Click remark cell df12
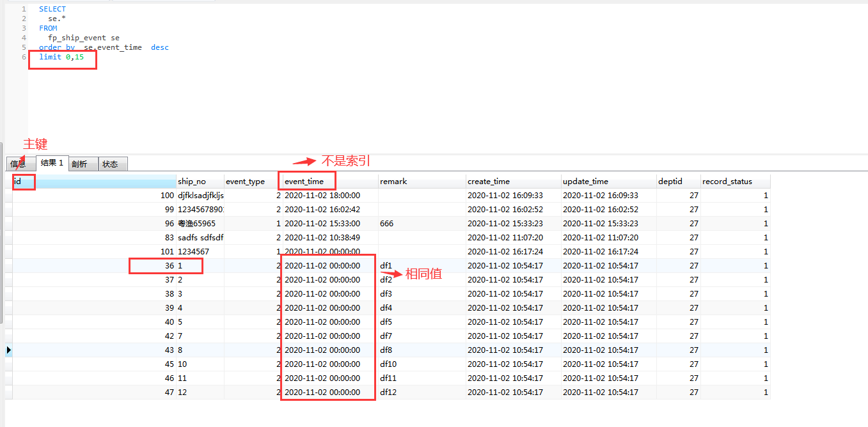The height and width of the screenshot is (427, 868). (422, 392)
